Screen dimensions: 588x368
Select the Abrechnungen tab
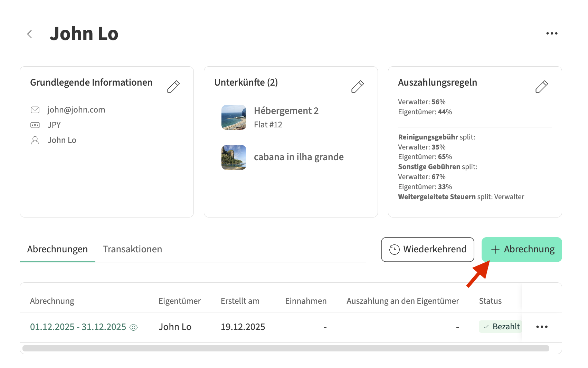tap(57, 249)
